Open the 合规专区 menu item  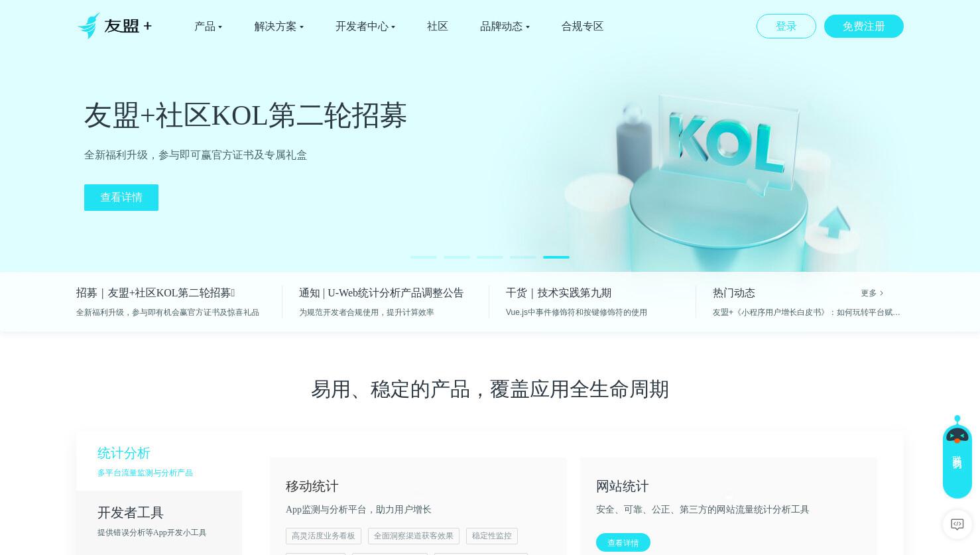(582, 27)
